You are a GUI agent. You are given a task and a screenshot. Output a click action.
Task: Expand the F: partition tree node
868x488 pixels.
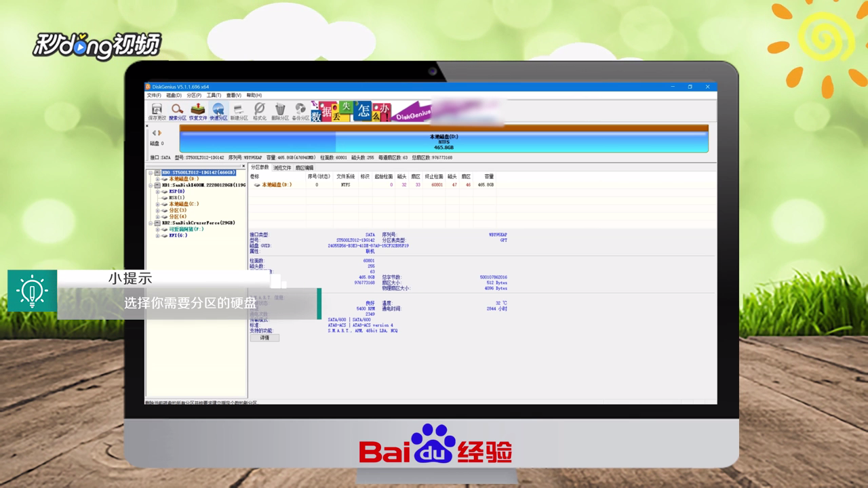(157, 229)
